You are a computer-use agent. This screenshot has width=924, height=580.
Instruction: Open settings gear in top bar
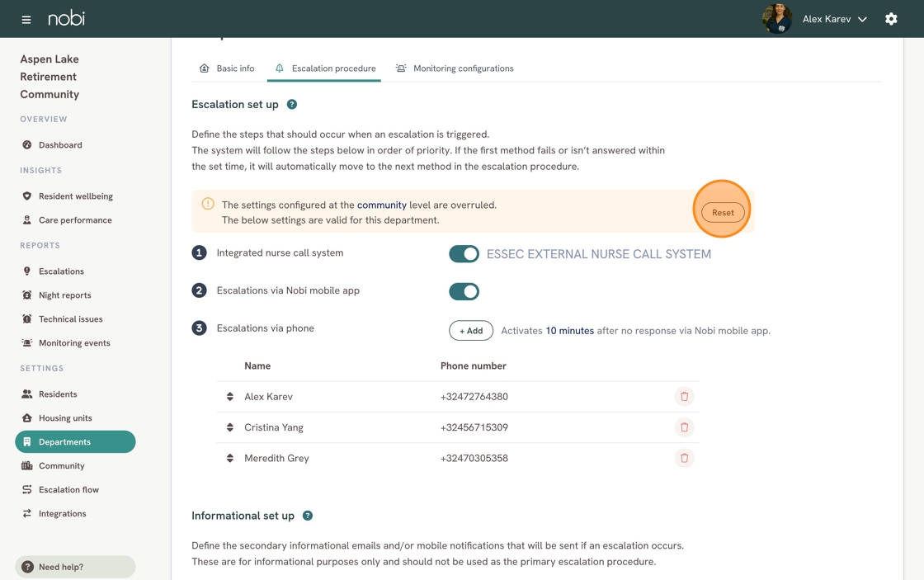pos(891,19)
